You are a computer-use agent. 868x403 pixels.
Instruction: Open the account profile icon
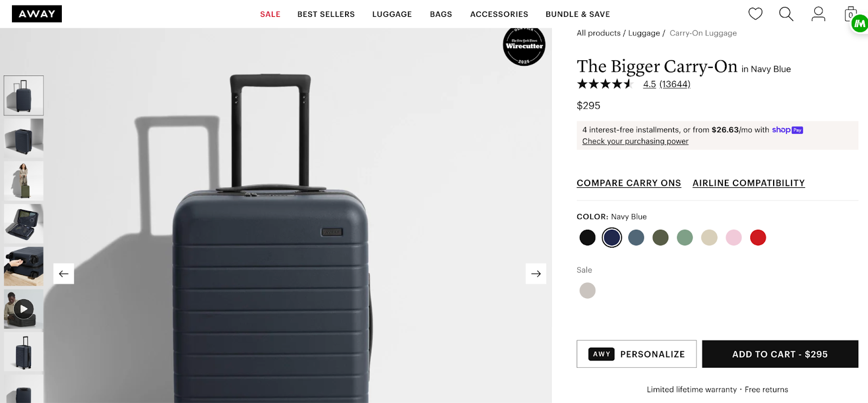coord(818,14)
